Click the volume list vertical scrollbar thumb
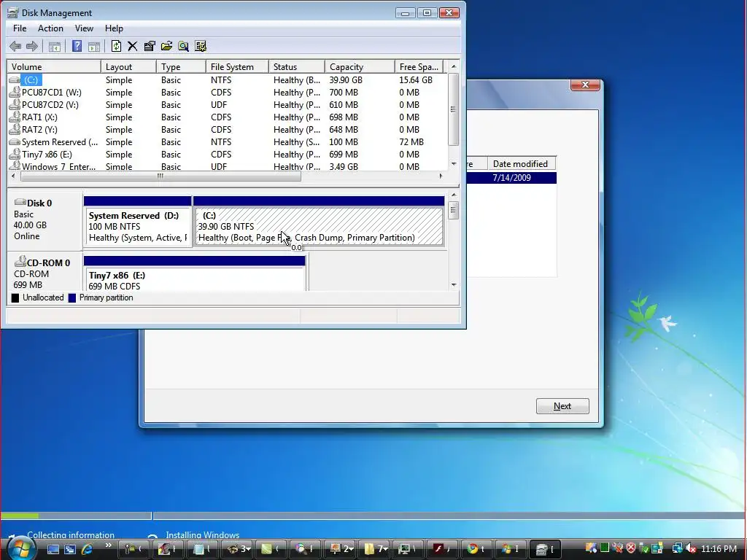 coord(453,109)
